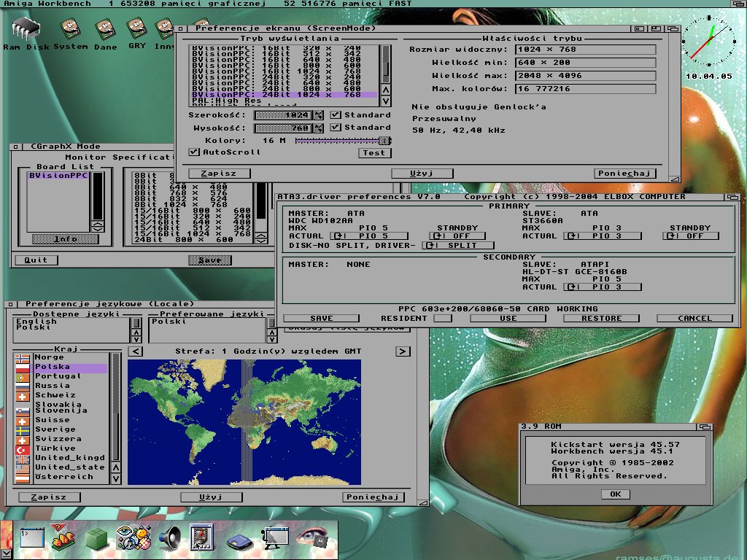Screen dimensions: 747x560
Task: Toggle the Standard checkbox beside Szerokość
Action: tap(336, 114)
